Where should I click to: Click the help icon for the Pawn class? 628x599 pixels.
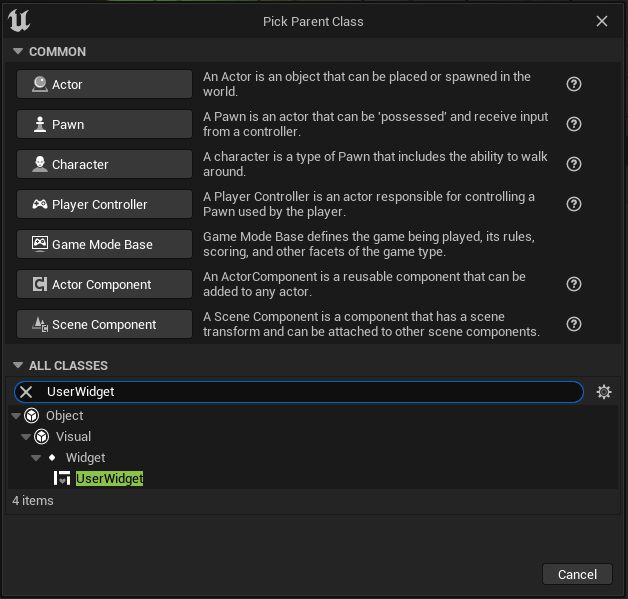tap(574, 125)
